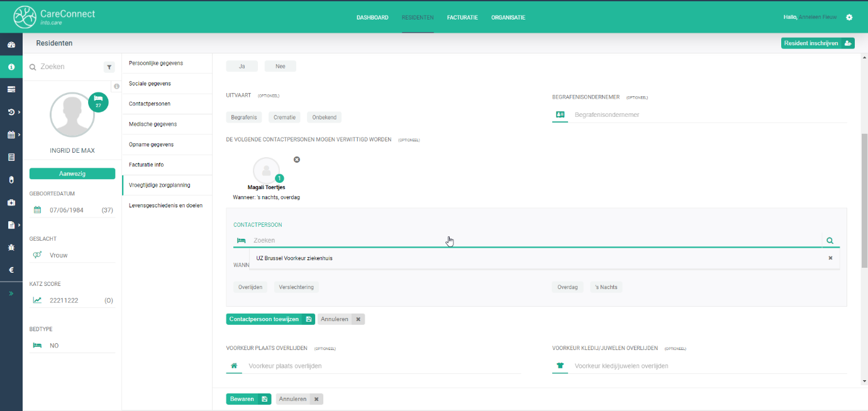Open the history clock icon in sidebar
The image size is (868, 411).
11,112
